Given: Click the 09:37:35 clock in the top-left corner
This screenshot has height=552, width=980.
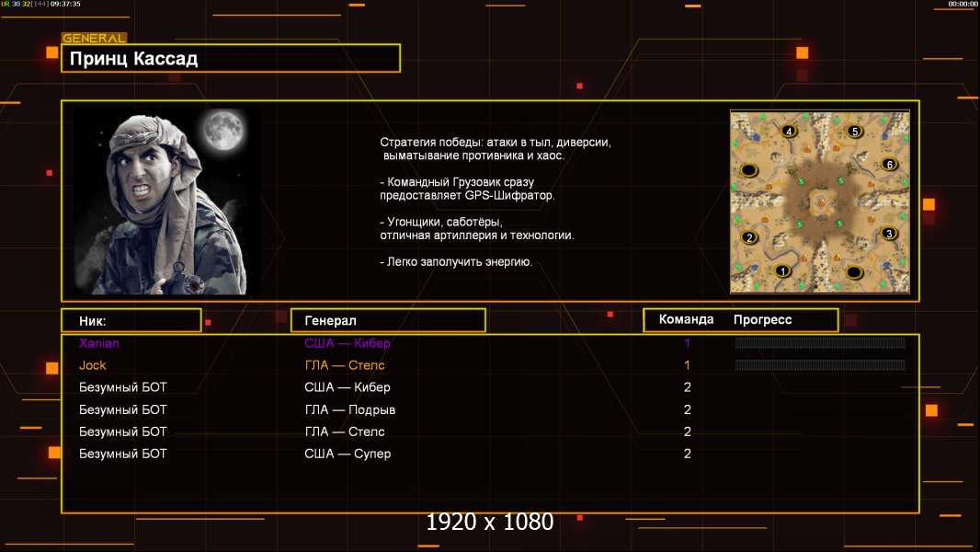Looking at the screenshot, I should tap(65, 4).
